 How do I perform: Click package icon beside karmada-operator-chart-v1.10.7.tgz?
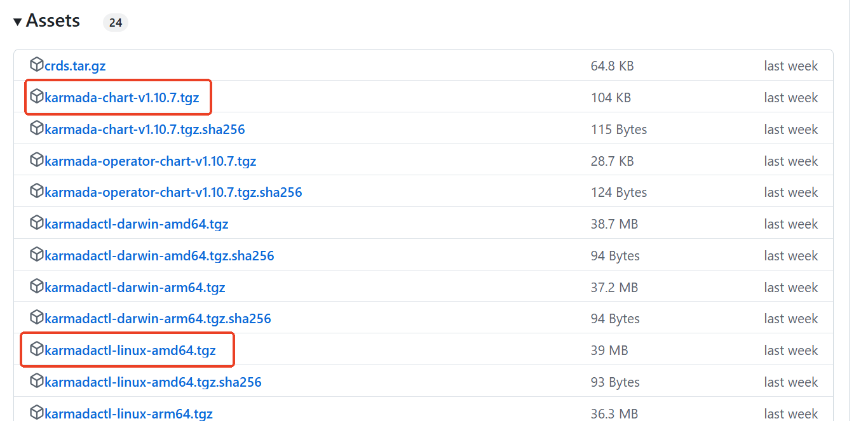[36, 160]
